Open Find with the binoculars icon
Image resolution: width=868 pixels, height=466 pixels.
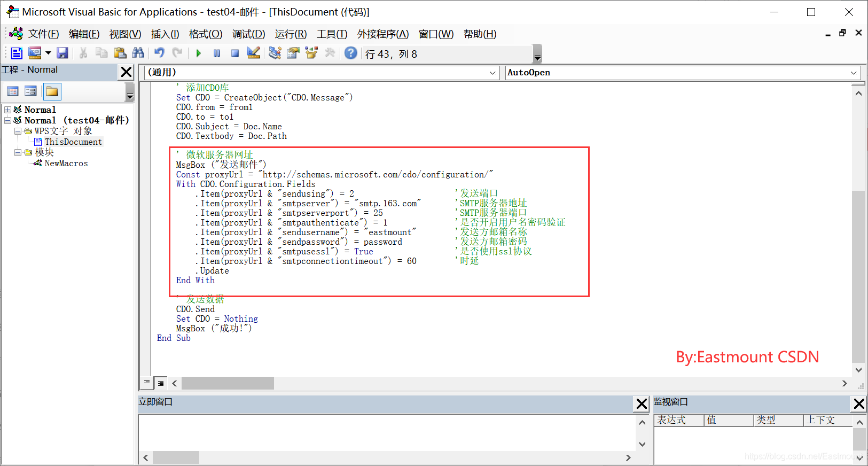[138, 53]
